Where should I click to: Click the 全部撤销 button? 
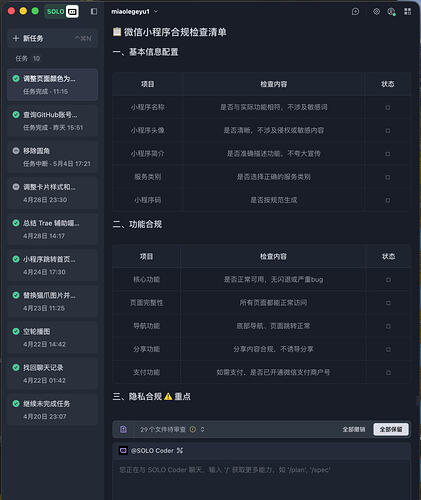point(354,429)
